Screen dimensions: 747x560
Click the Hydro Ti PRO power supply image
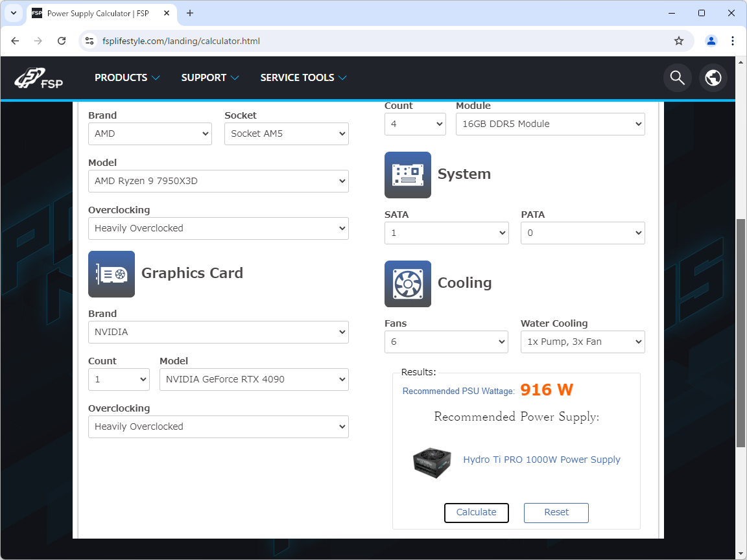(433, 462)
